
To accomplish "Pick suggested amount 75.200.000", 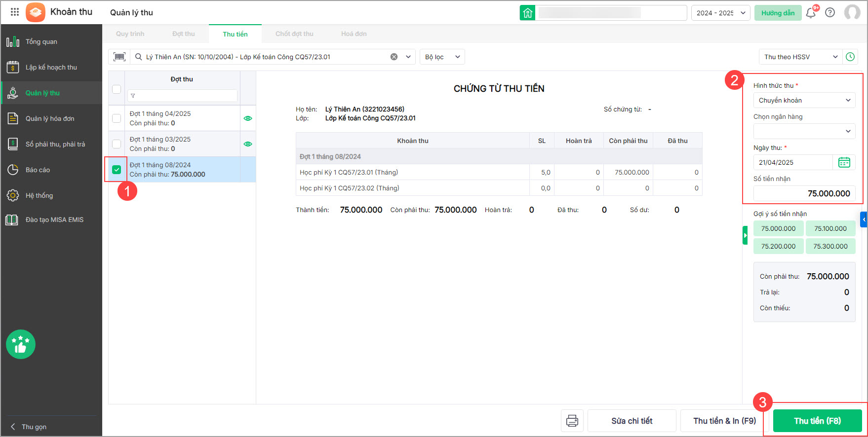I will (778, 246).
